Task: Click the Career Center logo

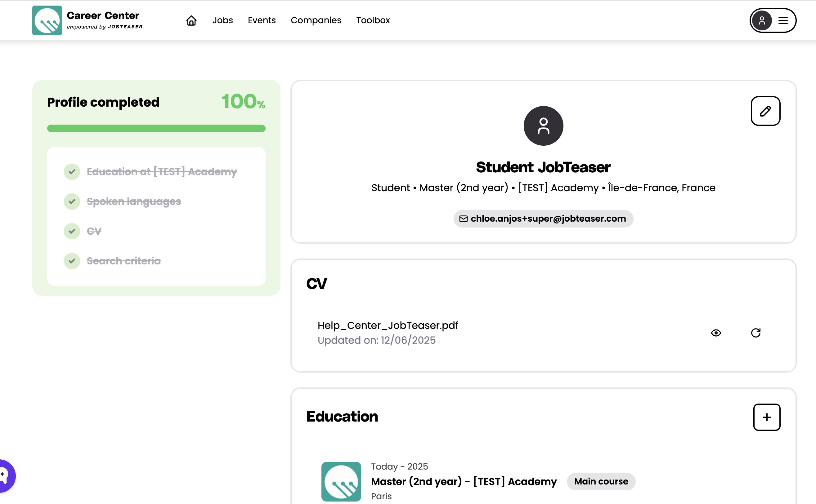Action: [x=47, y=20]
